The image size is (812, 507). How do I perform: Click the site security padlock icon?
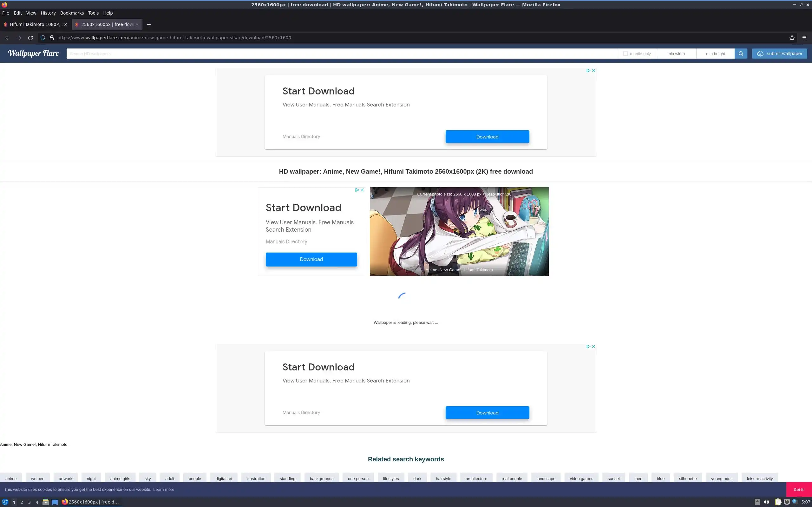[x=52, y=38]
